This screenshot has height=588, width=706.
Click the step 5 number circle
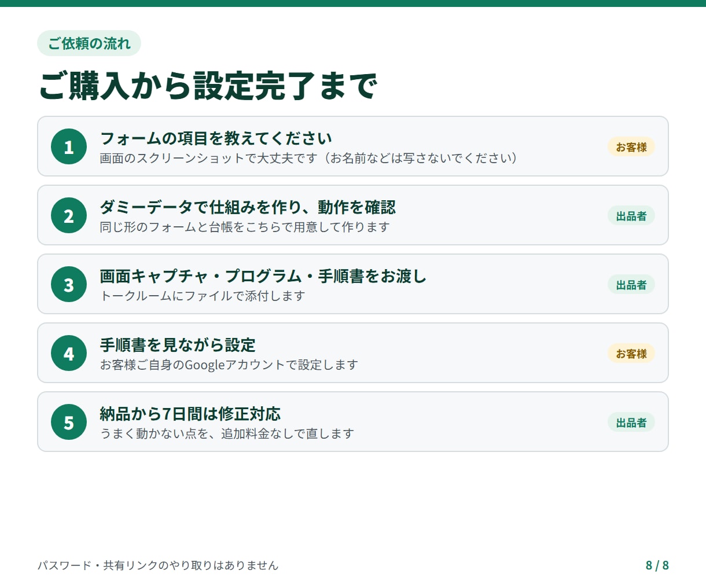pyautogui.click(x=69, y=422)
